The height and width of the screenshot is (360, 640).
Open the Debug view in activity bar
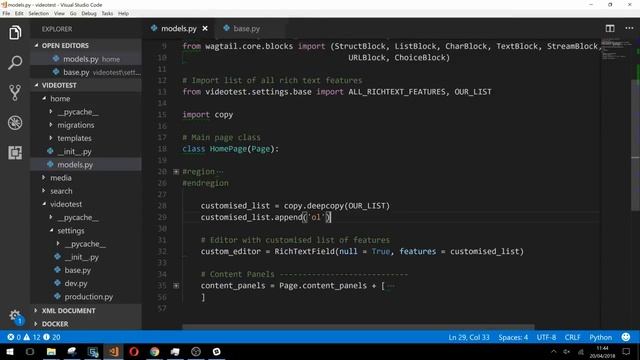click(x=15, y=122)
